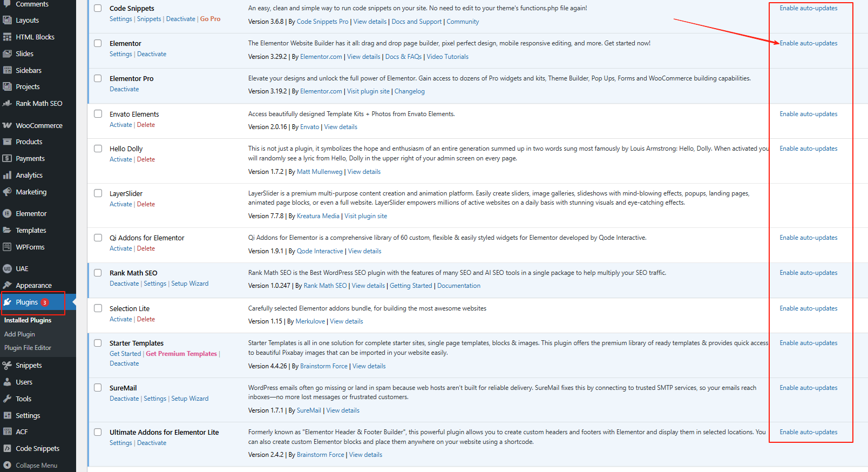The width and height of the screenshot is (868, 472).
Task: Click the UAE sidebar icon
Action: (7, 268)
